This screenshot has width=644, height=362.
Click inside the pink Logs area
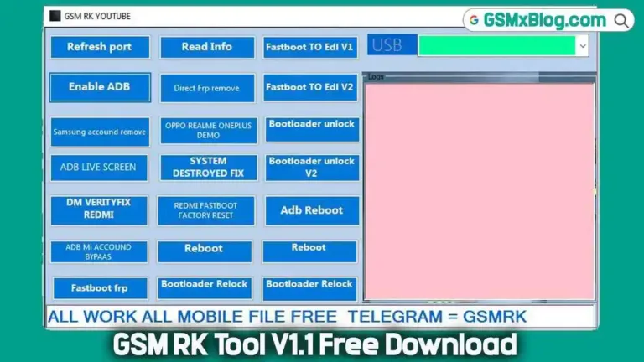[x=480, y=192]
